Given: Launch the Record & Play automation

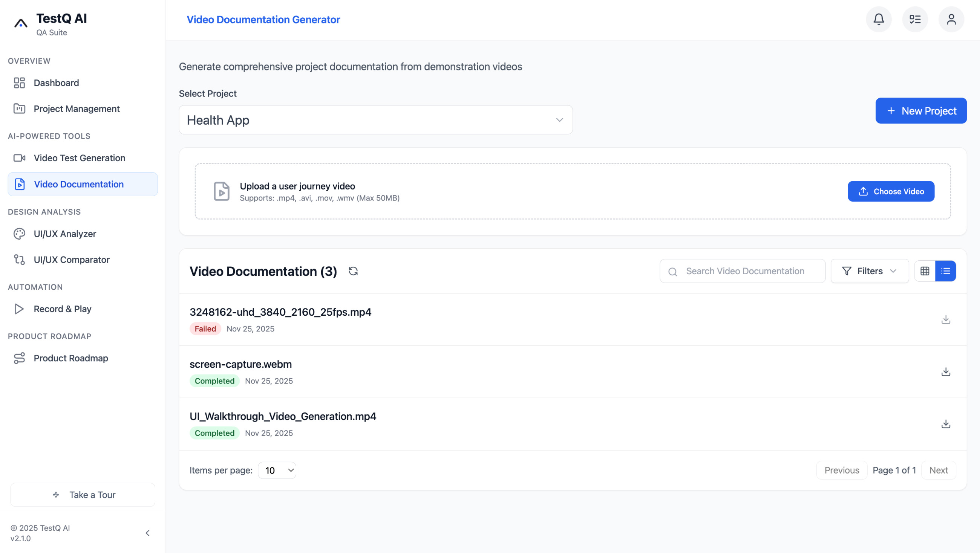Looking at the screenshot, I should [x=63, y=309].
